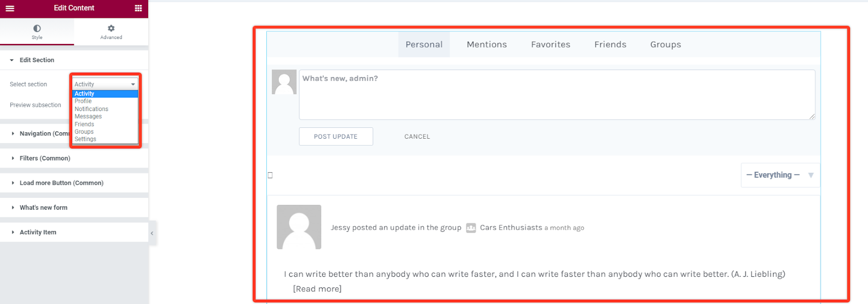Expand the Filters (Common) section
Image resolution: width=868 pixels, height=304 pixels.
pos(74,158)
